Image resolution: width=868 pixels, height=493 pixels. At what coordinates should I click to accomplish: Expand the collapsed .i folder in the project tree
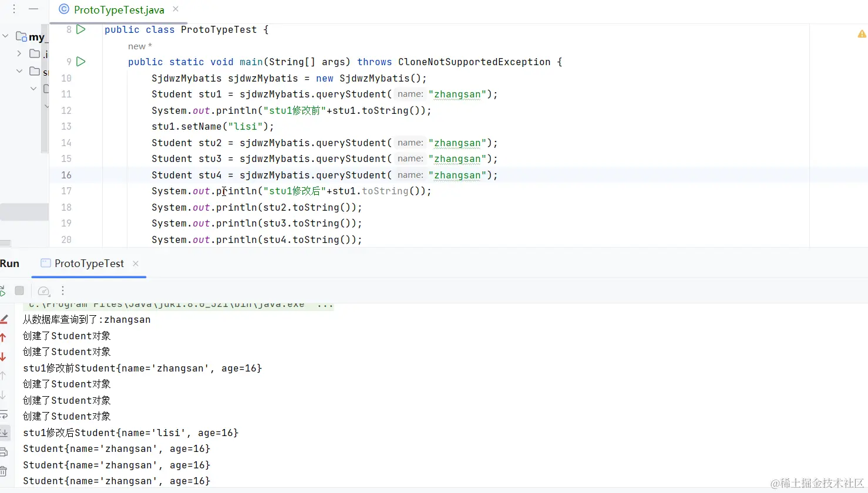pos(19,53)
